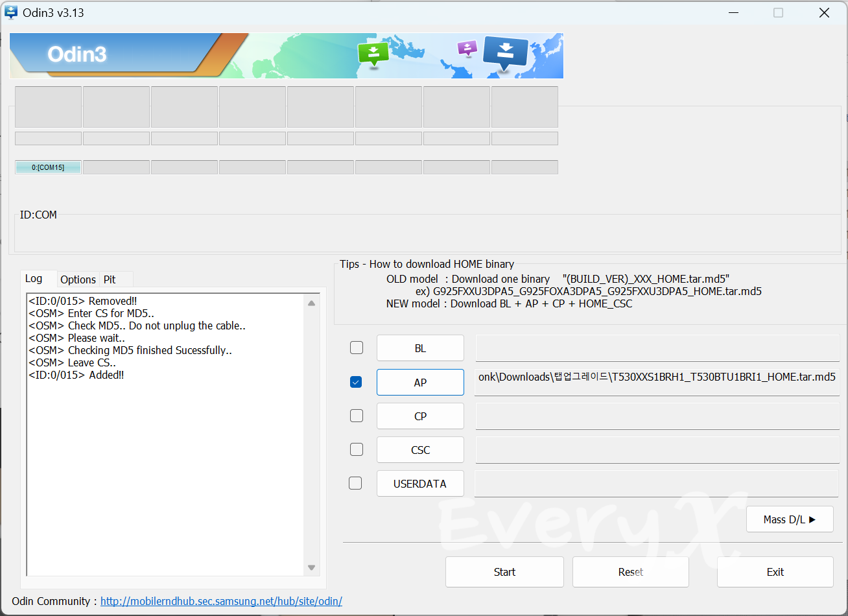Switch to the Pit tab
Viewport: 848px width, 616px height.
click(x=110, y=279)
